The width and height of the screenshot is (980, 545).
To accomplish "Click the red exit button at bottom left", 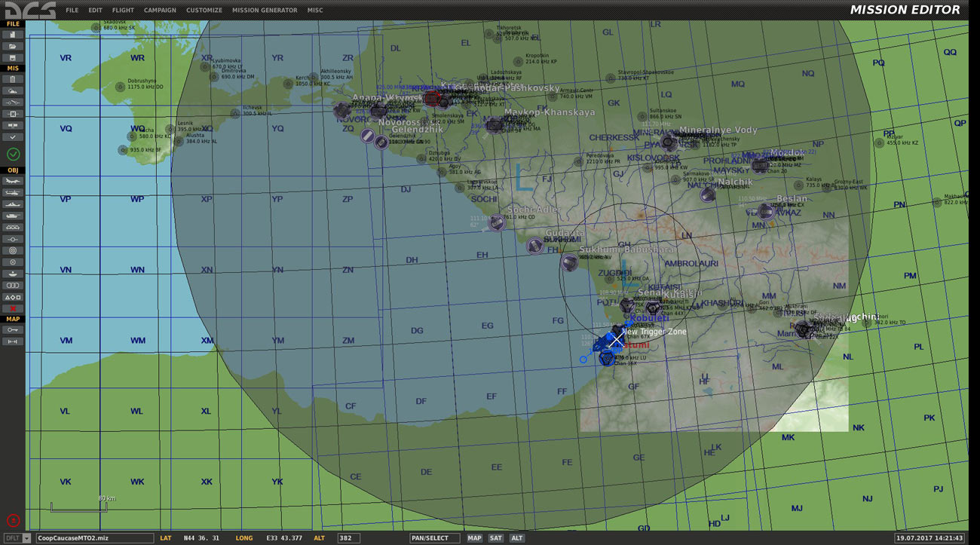I will click(13, 520).
